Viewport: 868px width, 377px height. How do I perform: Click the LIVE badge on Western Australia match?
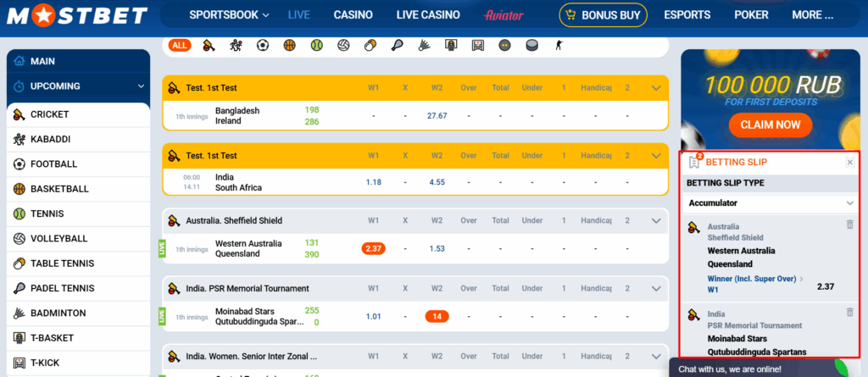click(x=162, y=248)
